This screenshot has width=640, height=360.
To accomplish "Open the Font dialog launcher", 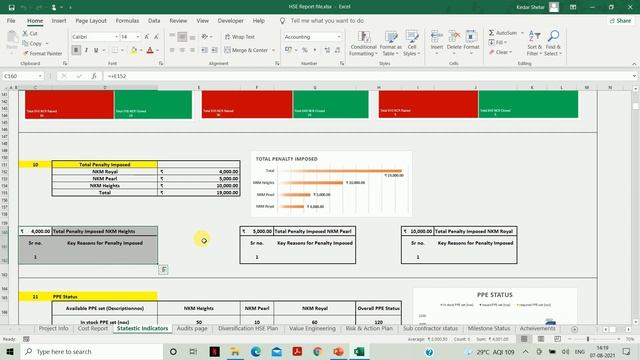I will click(x=161, y=64).
